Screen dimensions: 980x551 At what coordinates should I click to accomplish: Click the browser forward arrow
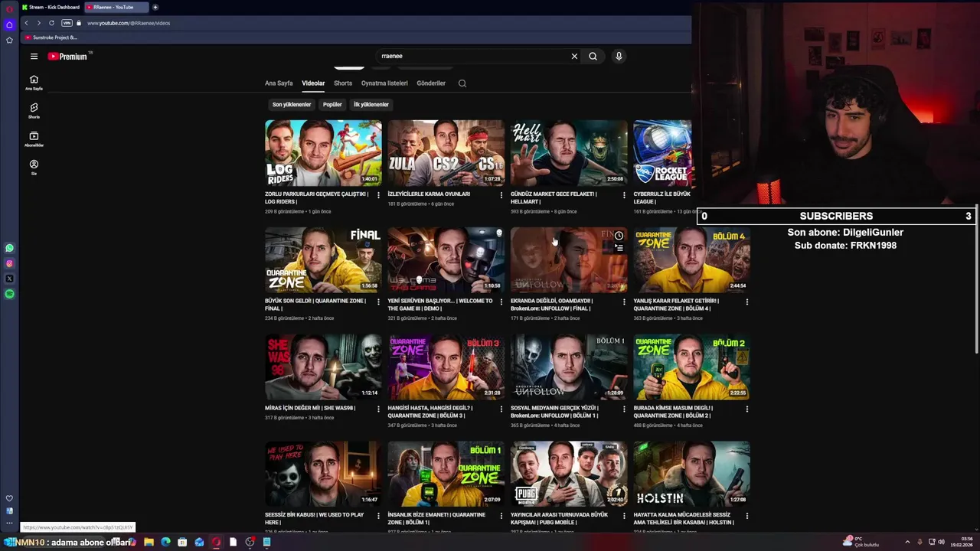pos(38,23)
